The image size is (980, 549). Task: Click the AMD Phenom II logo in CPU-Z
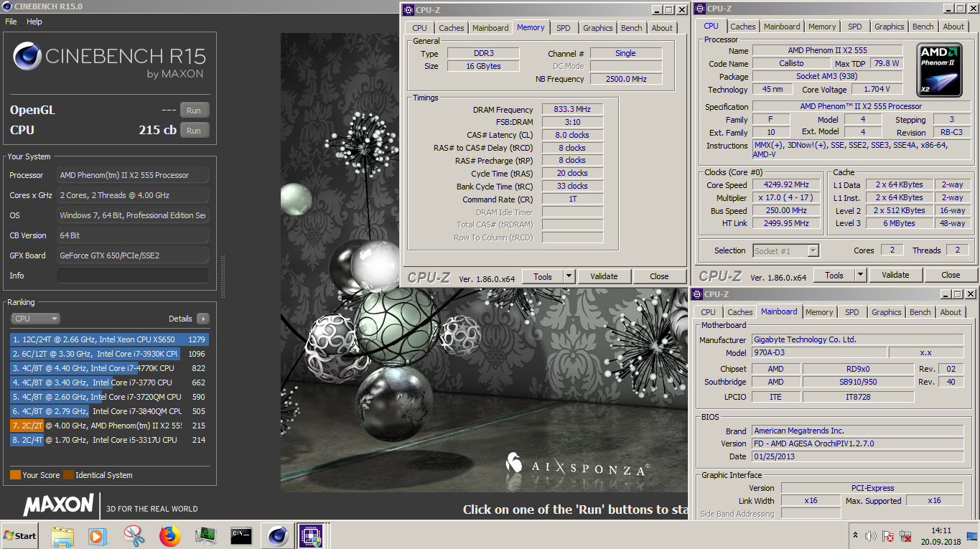point(941,70)
